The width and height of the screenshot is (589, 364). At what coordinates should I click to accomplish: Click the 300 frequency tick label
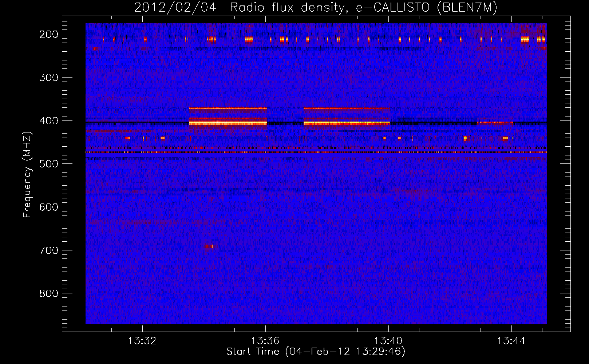(x=48, y=78)
